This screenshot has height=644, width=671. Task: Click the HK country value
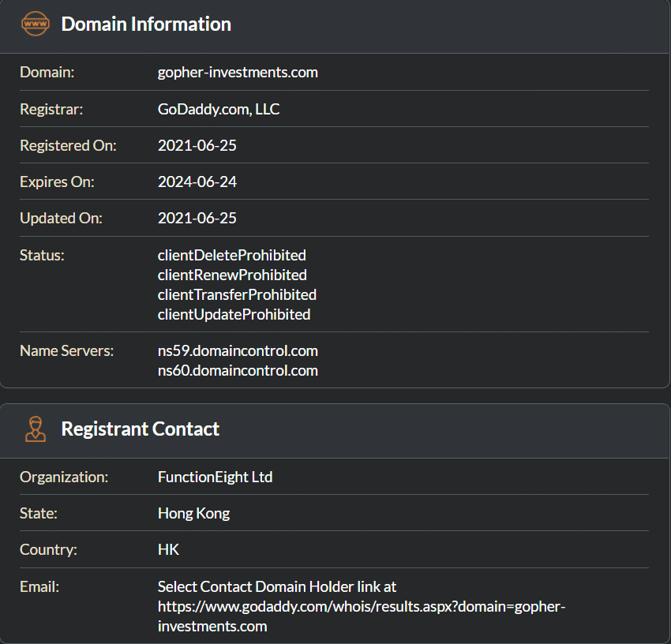click(x=168, y=549)
